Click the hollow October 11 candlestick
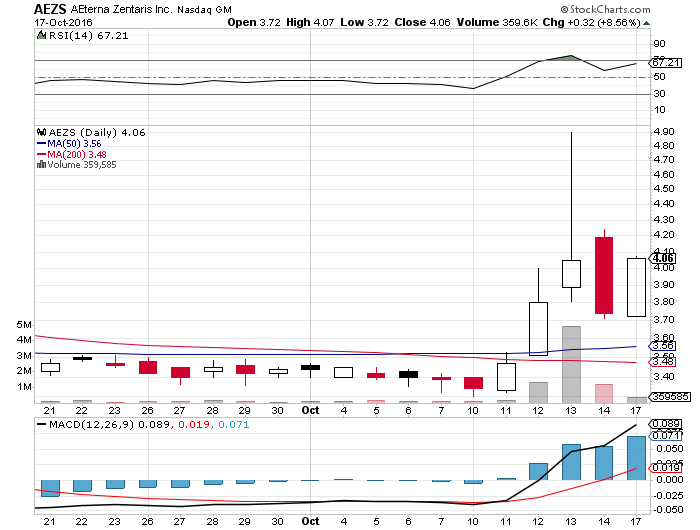 tap(506, 377)
